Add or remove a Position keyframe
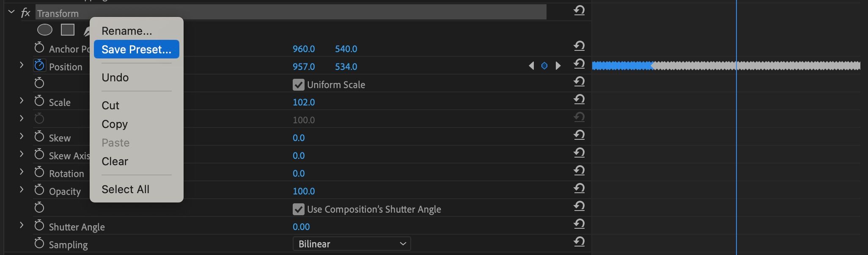The width and height of the screenshot is (868, 255). pyautogui.click(x=544, y=66)
